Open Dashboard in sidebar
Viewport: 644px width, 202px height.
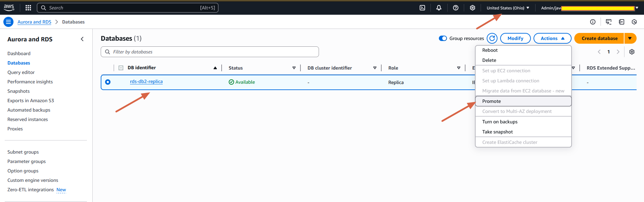(x=19, y=53)
